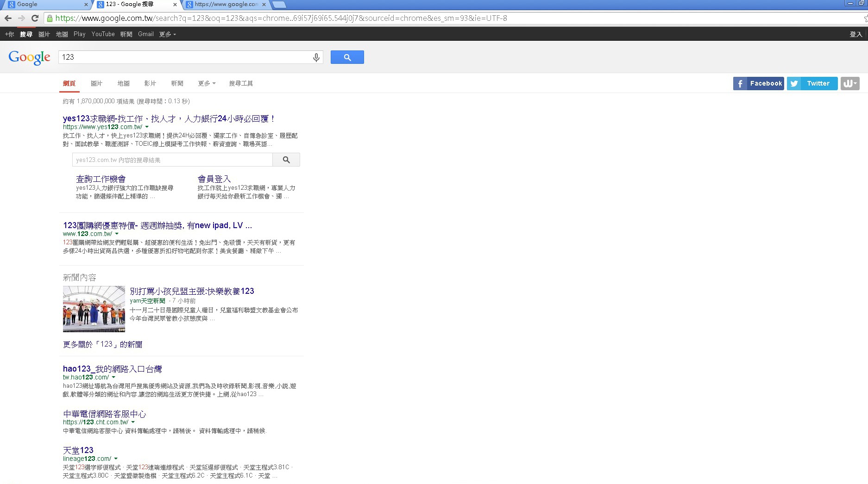Click the Google logo

pyautogui.click(x=29, y=57)
